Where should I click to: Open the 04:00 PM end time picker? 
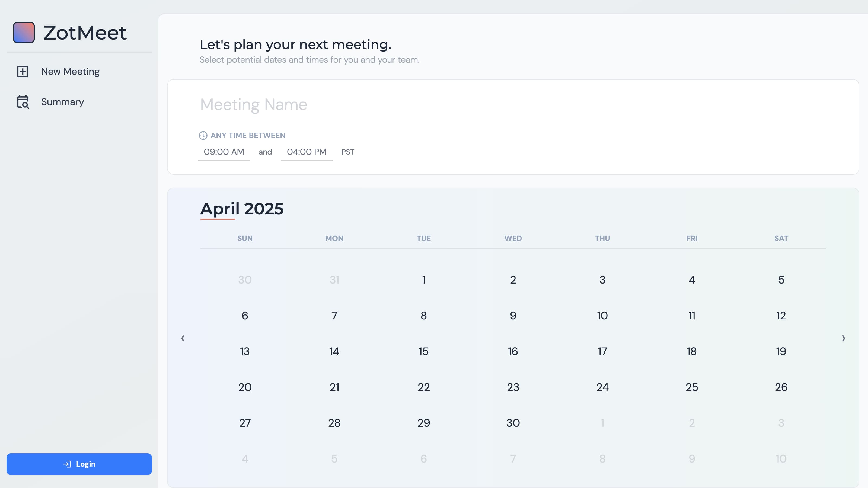306,152
